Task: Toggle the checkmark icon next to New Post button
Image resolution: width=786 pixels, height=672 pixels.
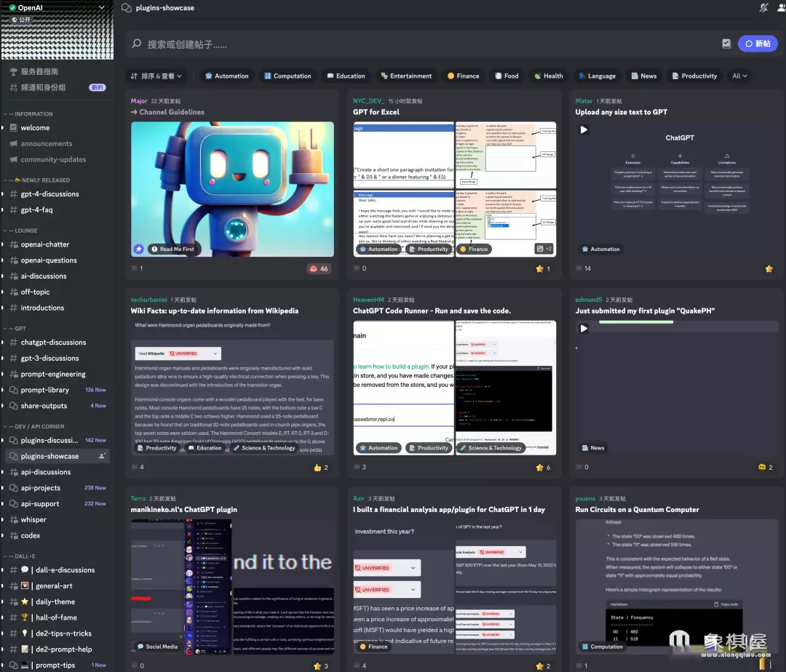Action: point(726,44)
